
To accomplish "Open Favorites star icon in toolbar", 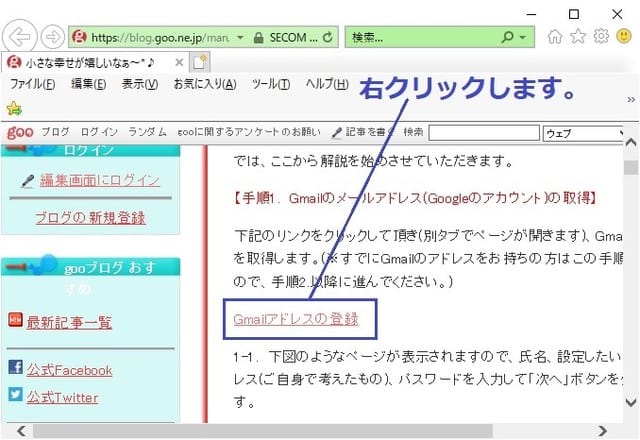I will (x=578, y=37).
